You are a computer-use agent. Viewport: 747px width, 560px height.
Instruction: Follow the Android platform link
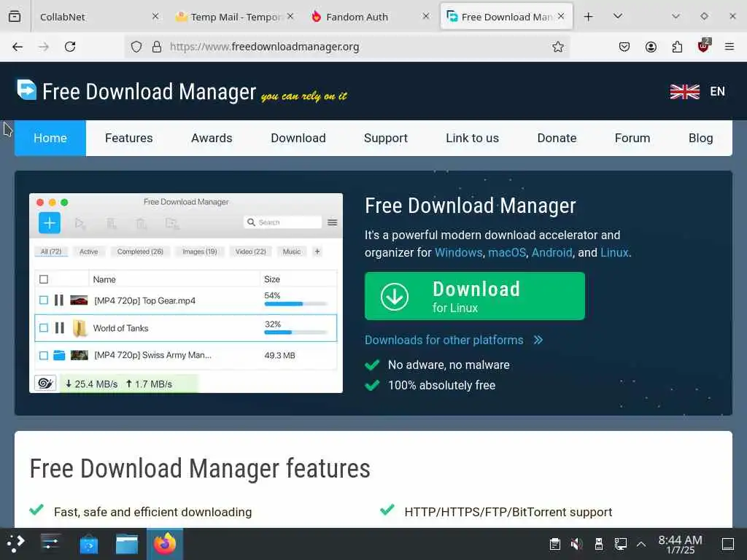click(x=551, y=252)
